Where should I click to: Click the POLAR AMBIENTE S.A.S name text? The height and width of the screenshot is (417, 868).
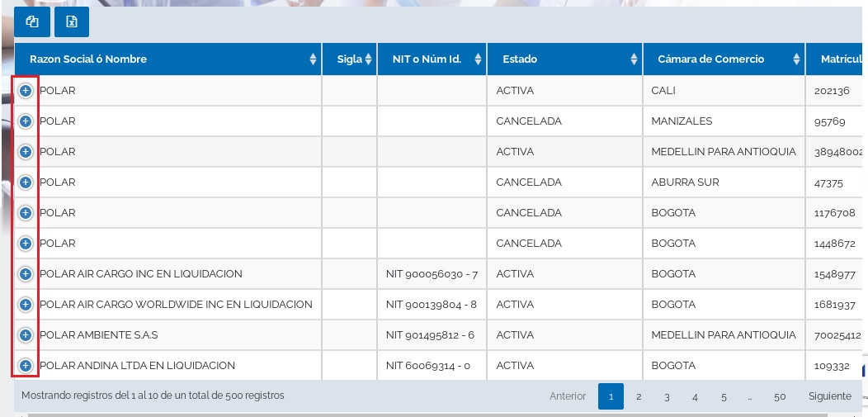coord(99,335)
